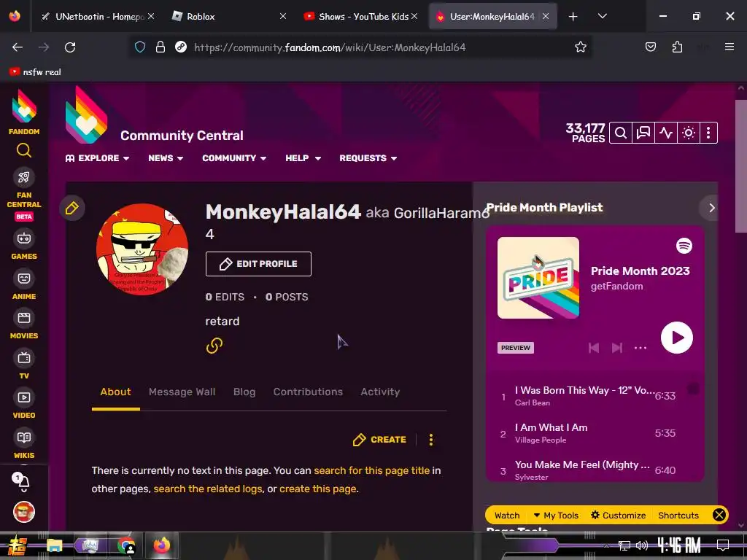Reload the page in Firefox
747x560 pixels.
click(x=70, y=47)
